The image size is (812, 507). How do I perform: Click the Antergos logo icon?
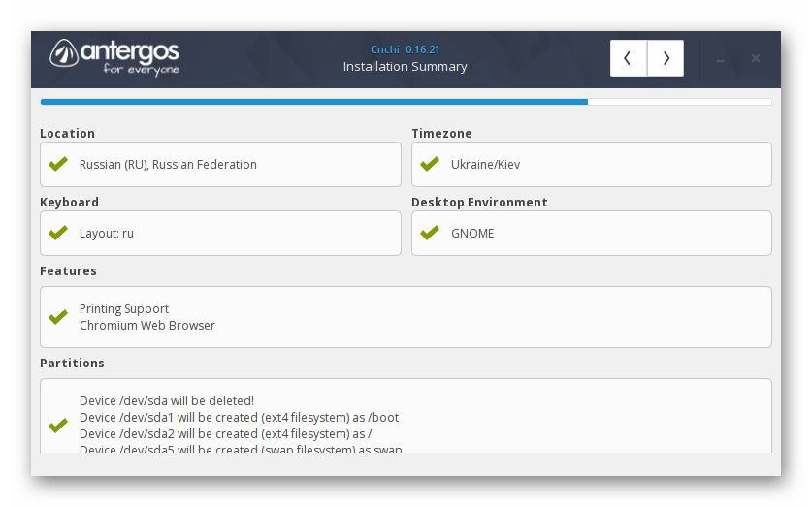(63, 52)
